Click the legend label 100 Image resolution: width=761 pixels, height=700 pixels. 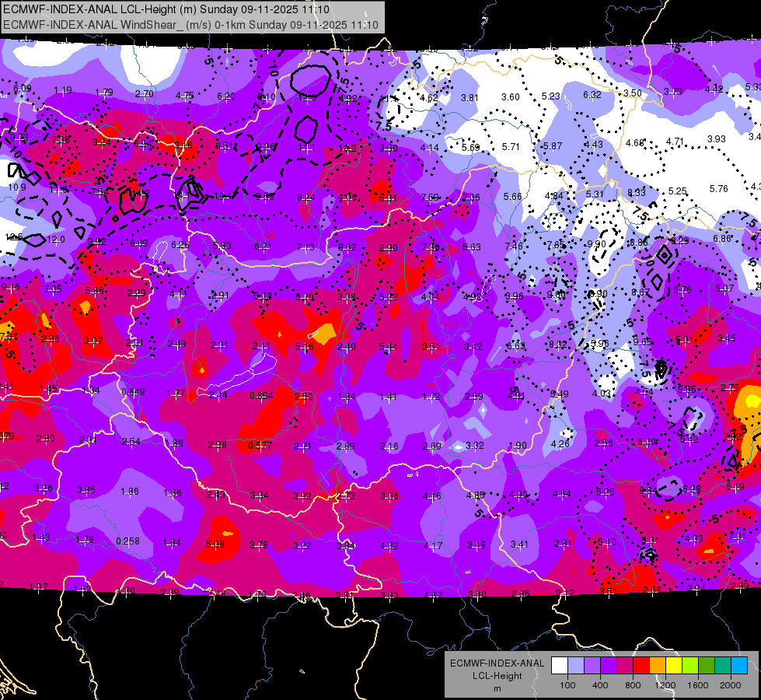point(567,685)
